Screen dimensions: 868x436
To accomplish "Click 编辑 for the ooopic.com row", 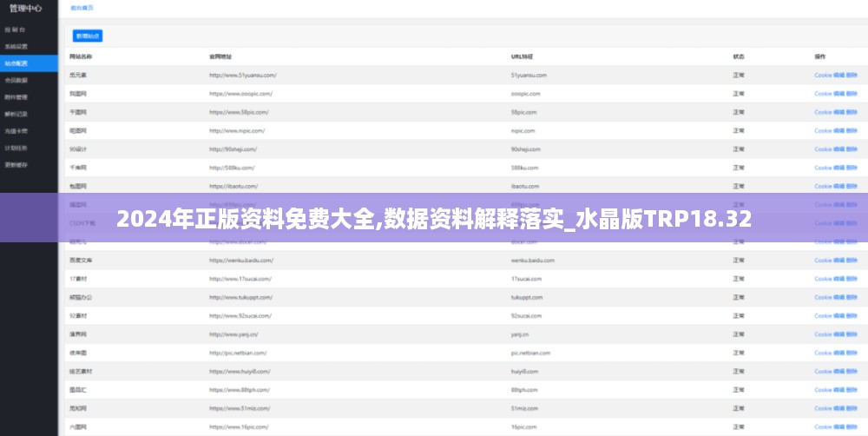I will click(838, 94).
